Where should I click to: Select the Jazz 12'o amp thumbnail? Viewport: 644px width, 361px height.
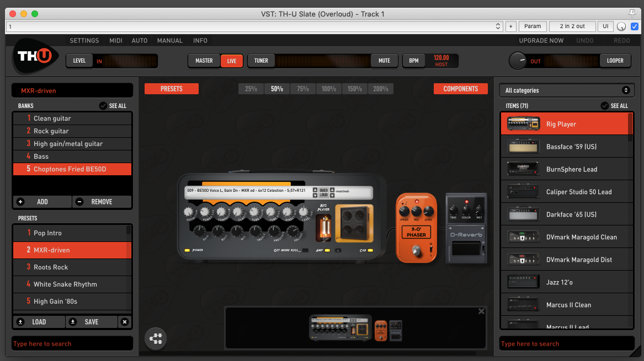tap(523, 282)
